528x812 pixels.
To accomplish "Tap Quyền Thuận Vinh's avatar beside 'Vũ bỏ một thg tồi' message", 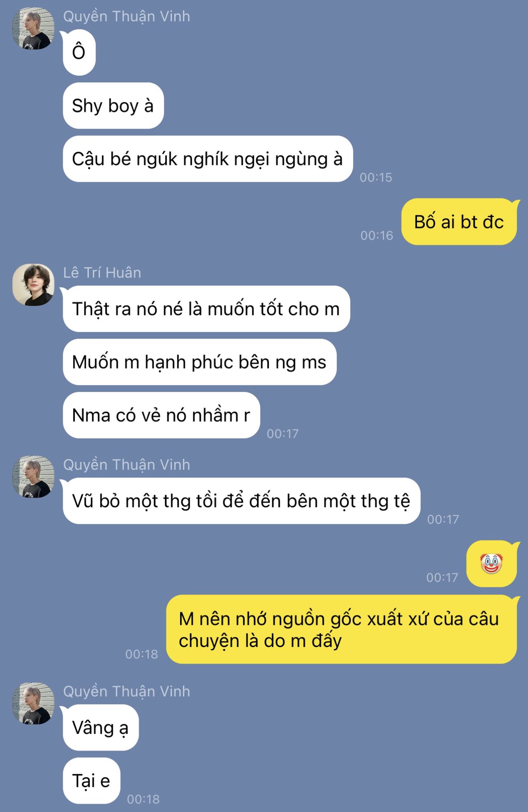I will pyautogui.click(x=33, y=477).
